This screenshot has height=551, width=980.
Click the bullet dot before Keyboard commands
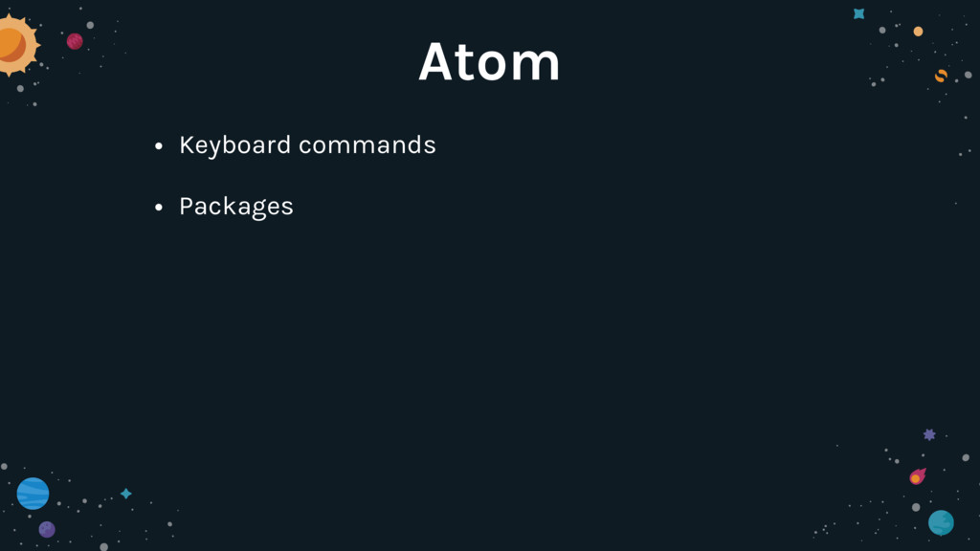(159, 146)
